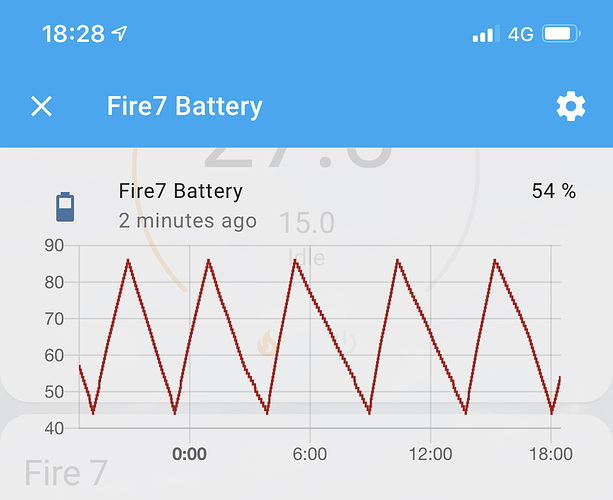Select the 12:00 time axis marker

click(x=430, y=454)
